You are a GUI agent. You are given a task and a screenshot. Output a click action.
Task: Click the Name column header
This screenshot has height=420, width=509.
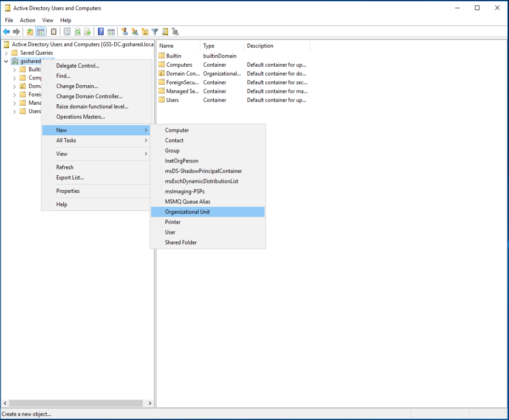pyautogui.click(x=167, y=46)
